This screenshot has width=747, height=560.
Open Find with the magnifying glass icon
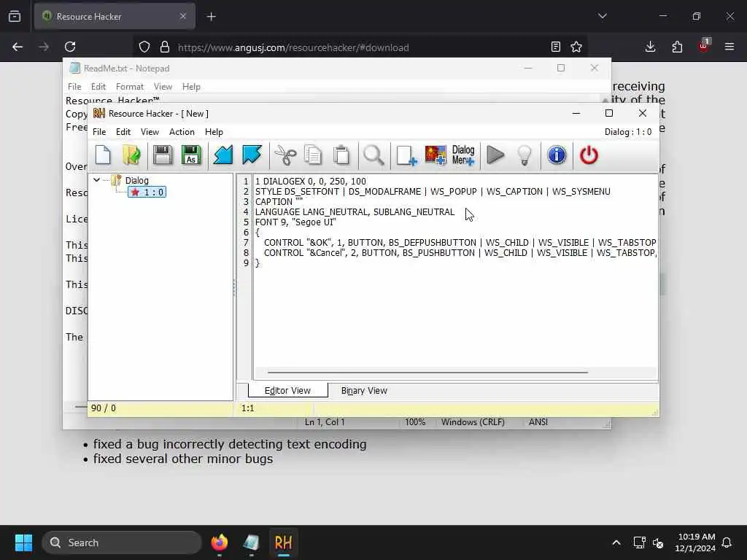pos(373,155)
